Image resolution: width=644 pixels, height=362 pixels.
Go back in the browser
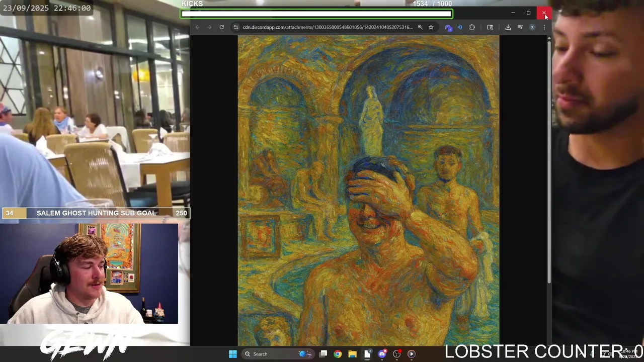point(198,27)
